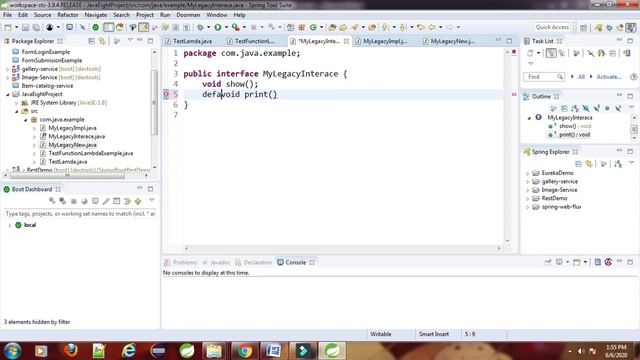Viewport: 640px width, 360px height.
Task: Click New Task icon in Task List
Action: pos(530,53)
